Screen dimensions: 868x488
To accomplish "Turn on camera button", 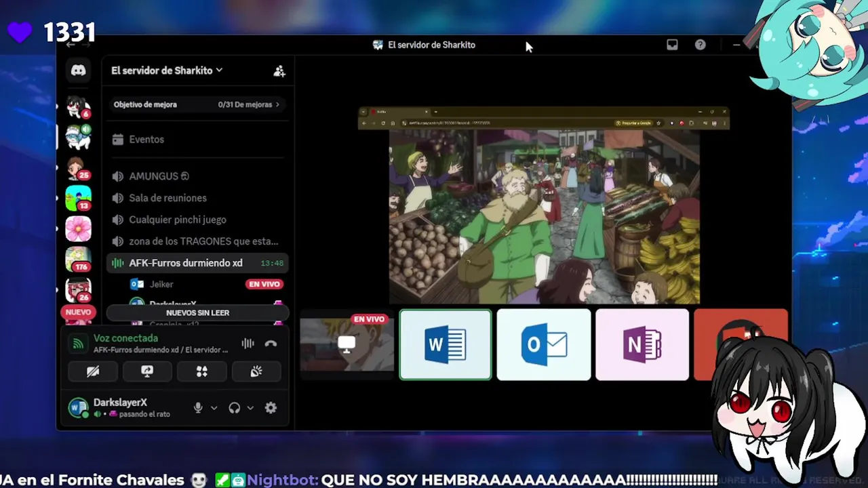I will [x=93, y=371].
